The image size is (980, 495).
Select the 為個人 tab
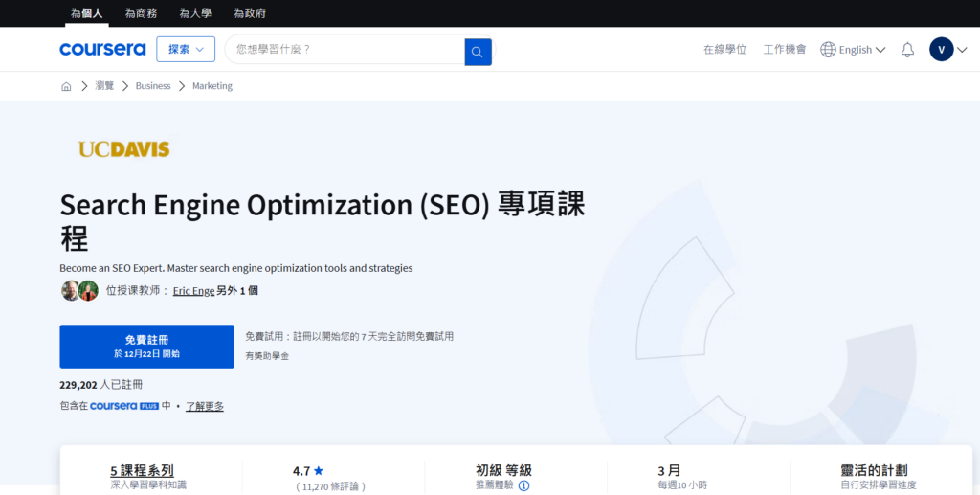(87, 13)
